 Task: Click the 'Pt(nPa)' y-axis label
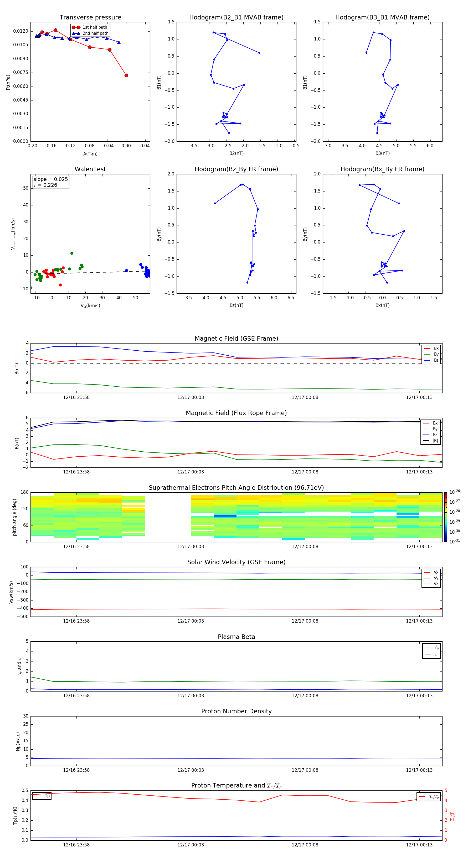pos(8,82)
